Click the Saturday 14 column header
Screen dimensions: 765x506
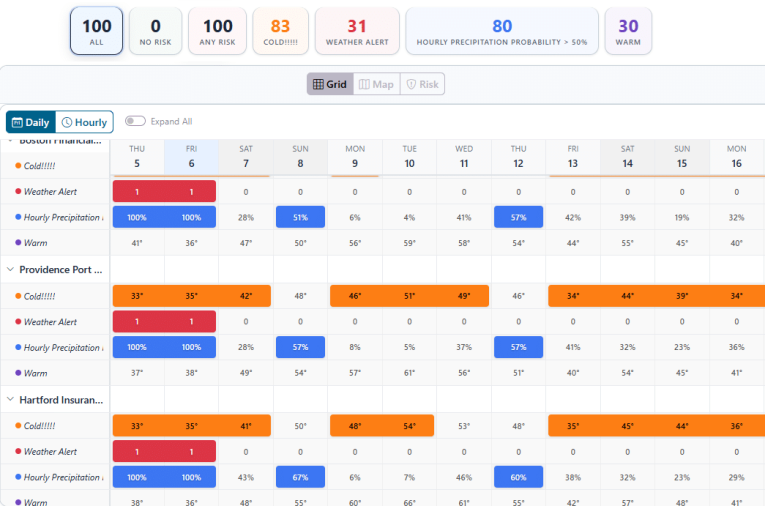point(627,157)
